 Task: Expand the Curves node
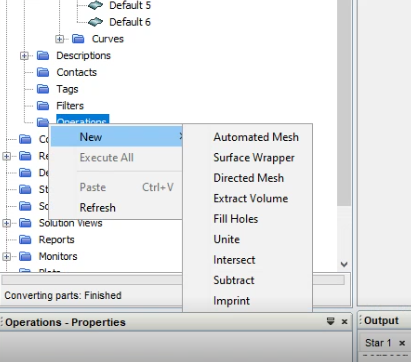pos(60,39)
